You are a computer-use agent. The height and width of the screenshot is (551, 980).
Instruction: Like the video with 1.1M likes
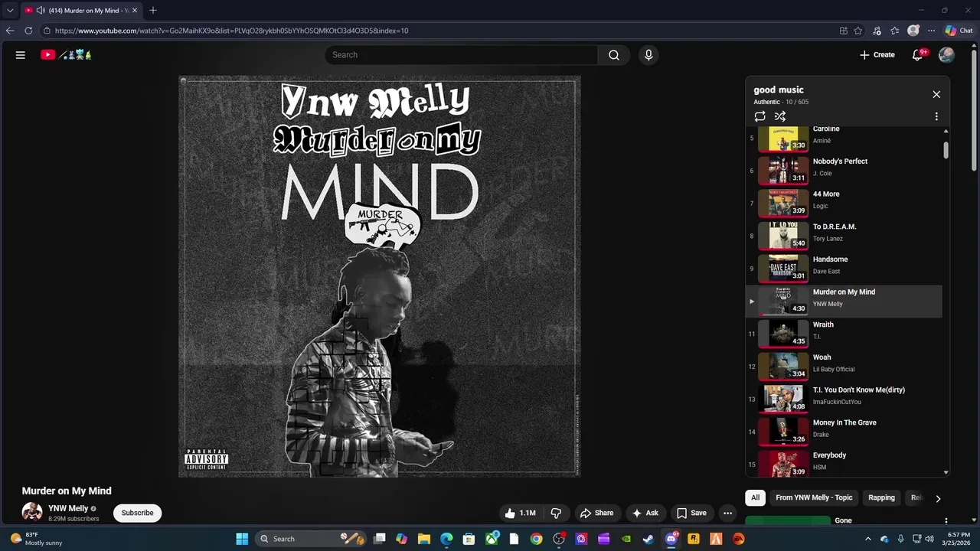[x=521, y=513]
